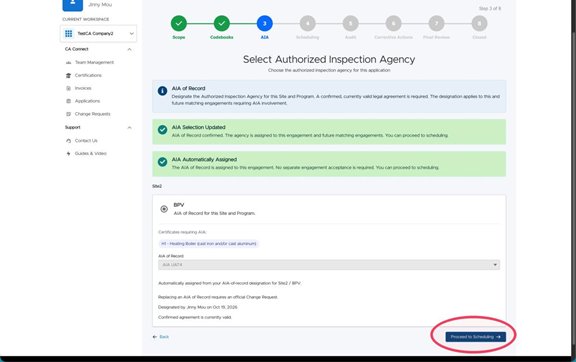Click check icon in AIA Selection Updated banner
The height and width of the screenshot is (362, 576).
[162, 130]
